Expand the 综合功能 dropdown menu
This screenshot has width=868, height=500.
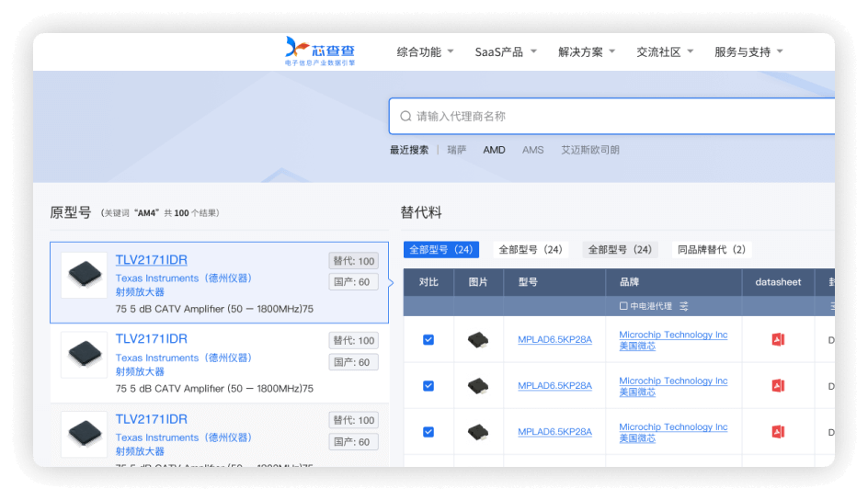[x=425, y=52]
